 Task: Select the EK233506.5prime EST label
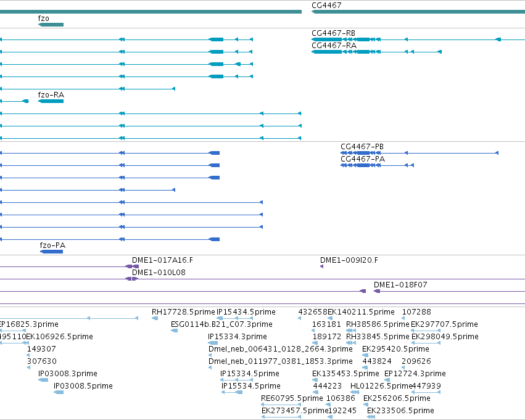[x=400, y=411]
